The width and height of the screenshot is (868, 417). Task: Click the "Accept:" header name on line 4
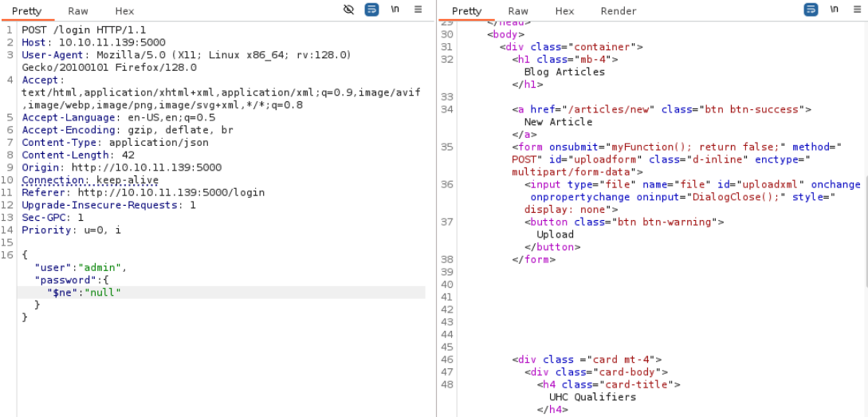pyautogui.click(x=43, y=81)
